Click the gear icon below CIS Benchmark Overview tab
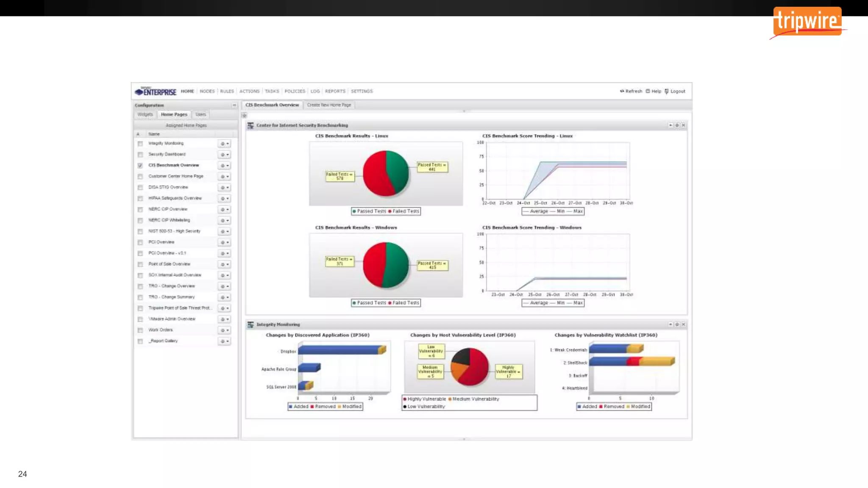Screen dimensions: 868x488 click(x=244, y=115)
